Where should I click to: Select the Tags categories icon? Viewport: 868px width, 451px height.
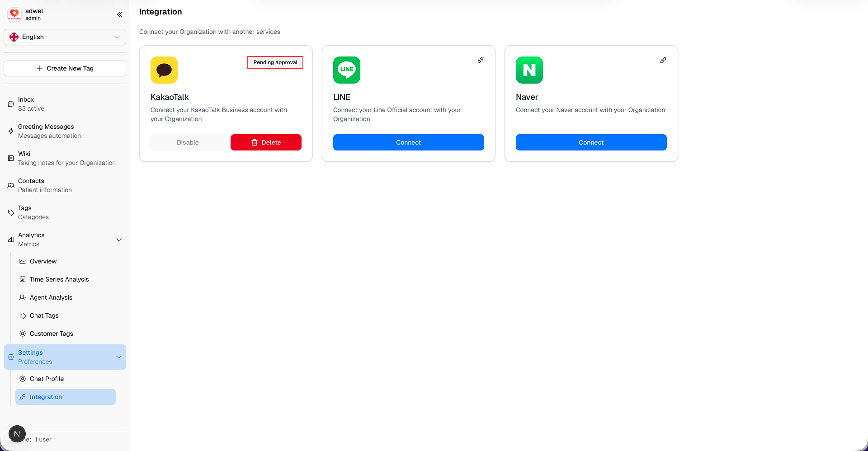pos(11,212)
